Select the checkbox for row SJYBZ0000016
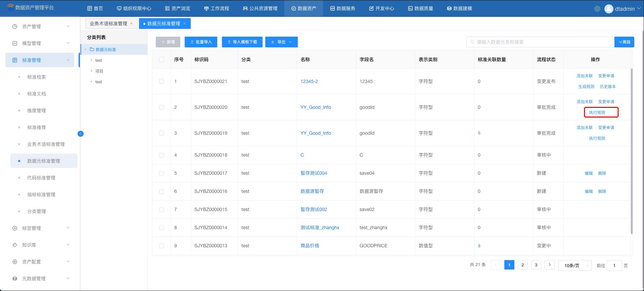Screen dimensions: 644x291 tap(162, 192)
